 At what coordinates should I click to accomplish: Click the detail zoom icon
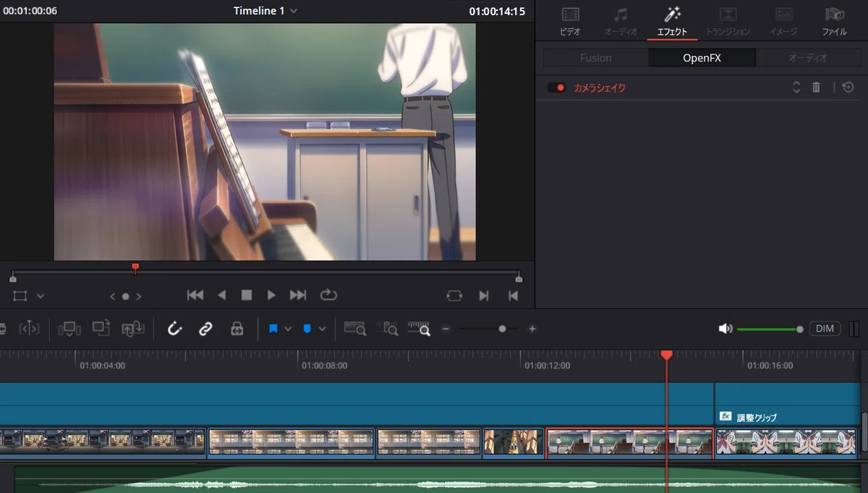coord(387,329)
